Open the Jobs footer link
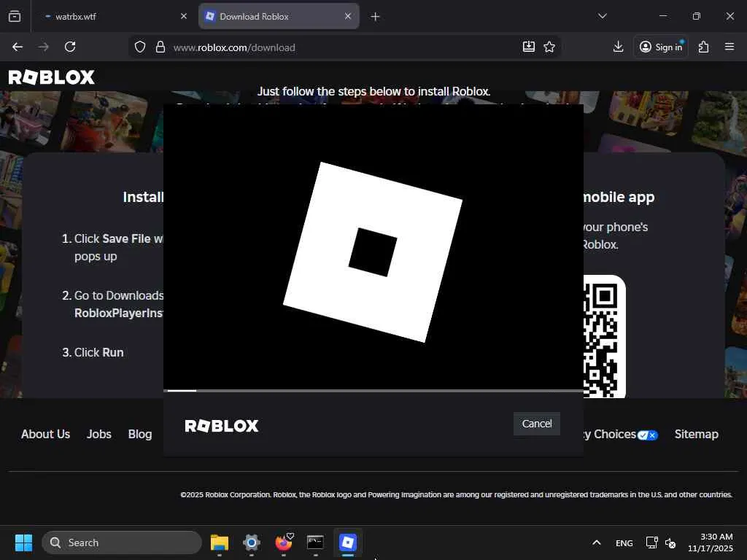 coord(99,435)
